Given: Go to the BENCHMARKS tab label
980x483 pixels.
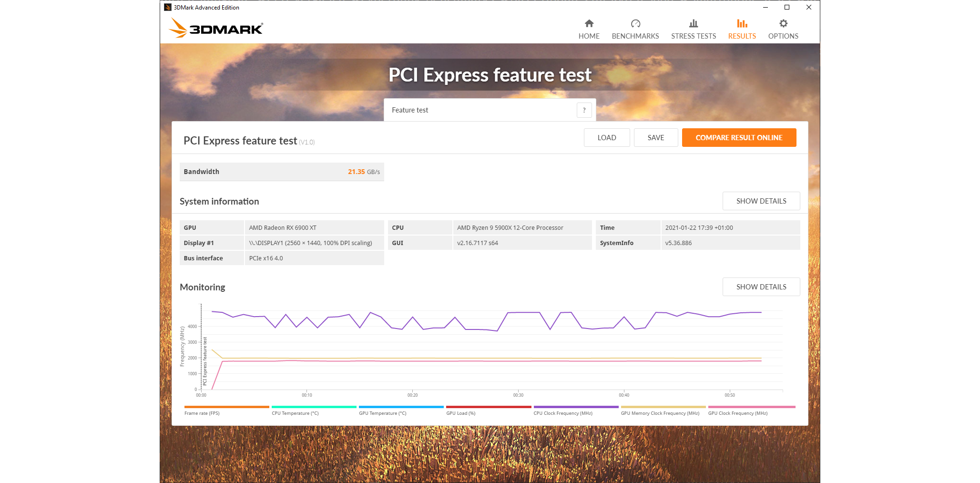Looking at the screenshot, I should coord(635,36).
